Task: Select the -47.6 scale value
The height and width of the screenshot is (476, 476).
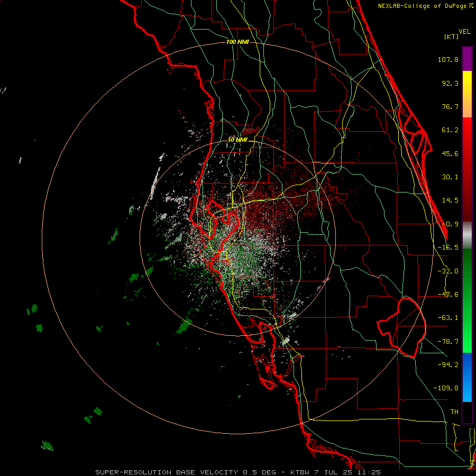Action: (448, 295)
